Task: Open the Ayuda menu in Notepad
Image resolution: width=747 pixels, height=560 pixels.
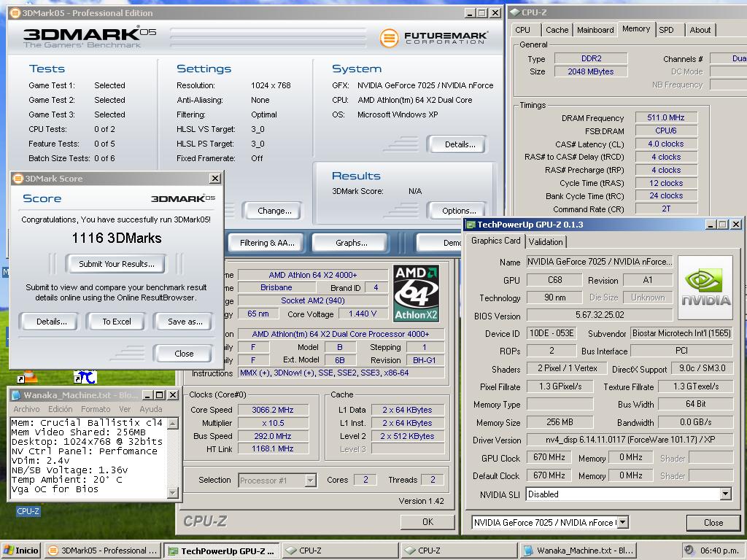Action: [150, 409]
